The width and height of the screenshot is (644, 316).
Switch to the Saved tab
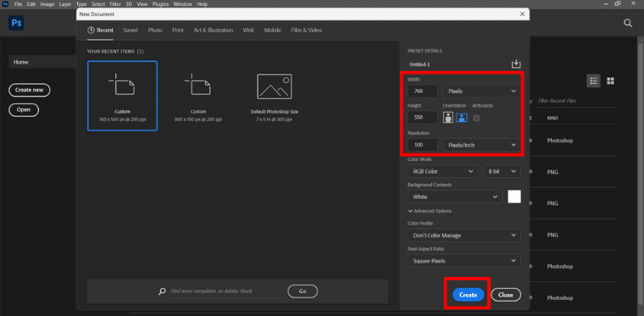coord(130,30)
